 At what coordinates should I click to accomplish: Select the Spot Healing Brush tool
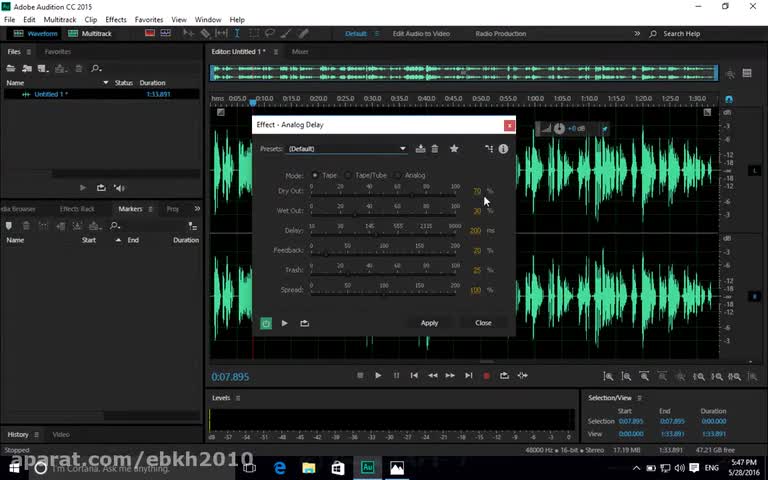coord(303,33)
